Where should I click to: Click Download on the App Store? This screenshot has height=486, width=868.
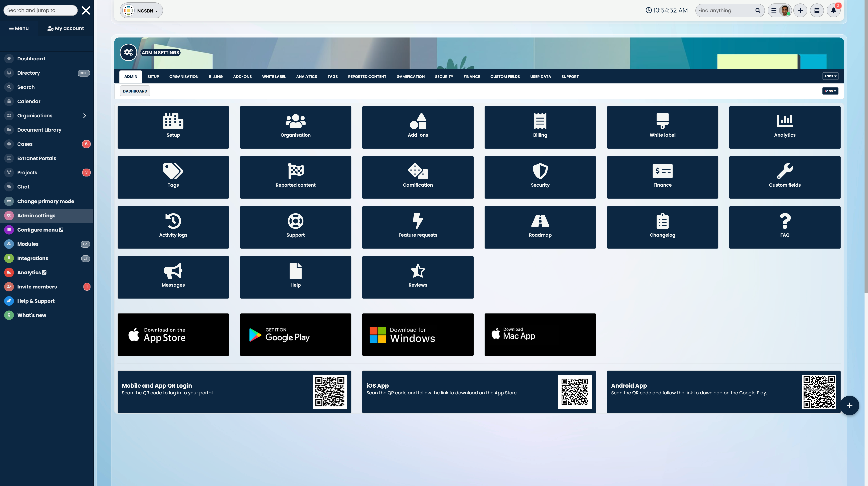pos(173,334)
